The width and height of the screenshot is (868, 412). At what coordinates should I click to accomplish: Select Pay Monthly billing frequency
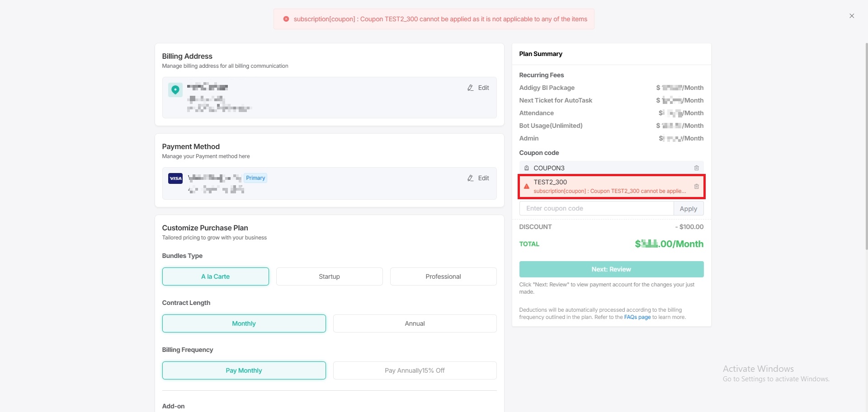244,370
